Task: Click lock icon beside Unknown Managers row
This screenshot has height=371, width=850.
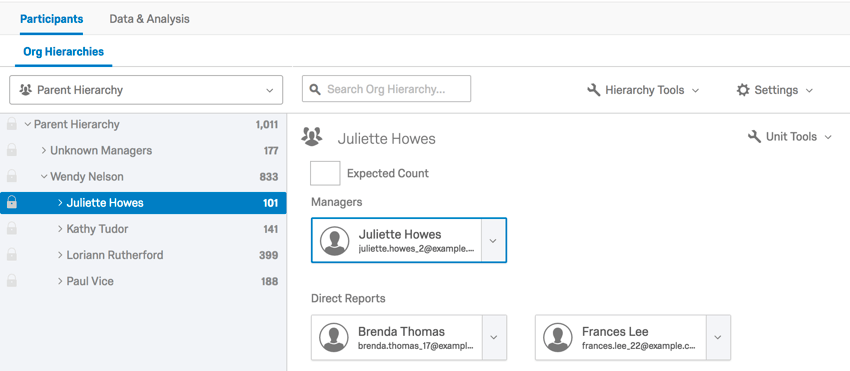Action: 11,151
